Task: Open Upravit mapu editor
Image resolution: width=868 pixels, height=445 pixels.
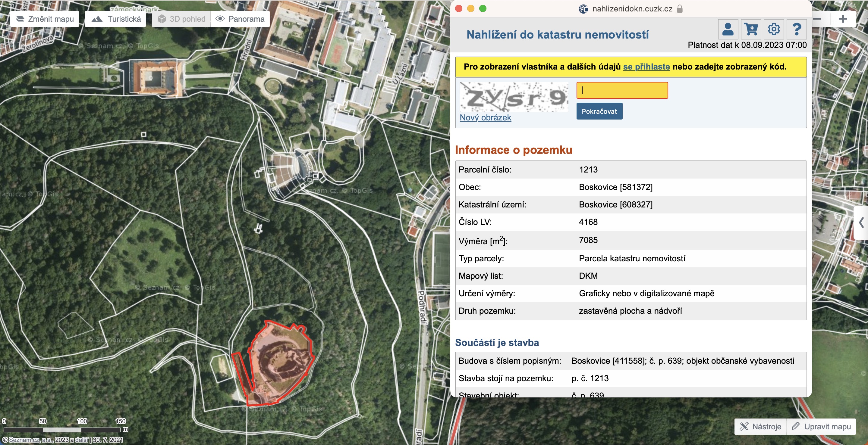Action: tap(821, 427)
